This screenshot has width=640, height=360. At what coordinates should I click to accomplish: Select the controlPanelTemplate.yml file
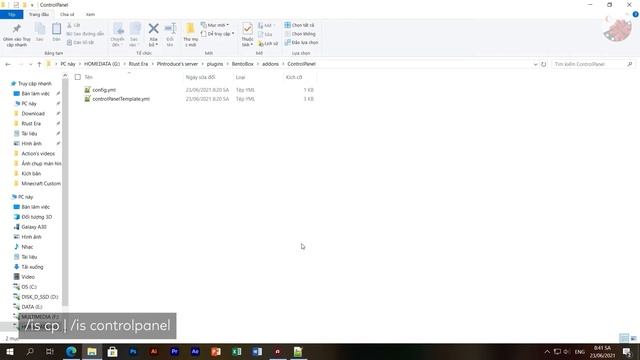(x=121, y=99)
